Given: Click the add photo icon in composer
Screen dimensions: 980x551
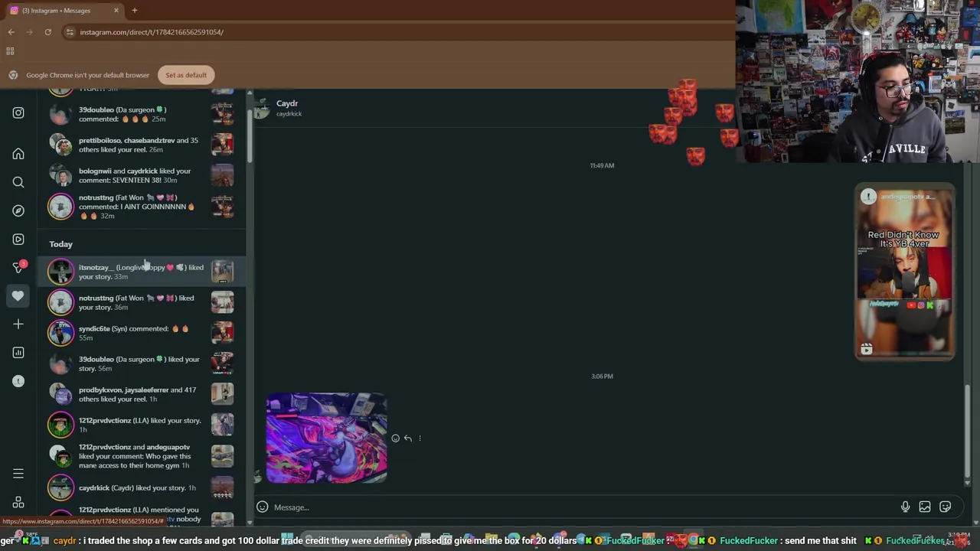Looking at the screenshot, I should click(925, 507).
